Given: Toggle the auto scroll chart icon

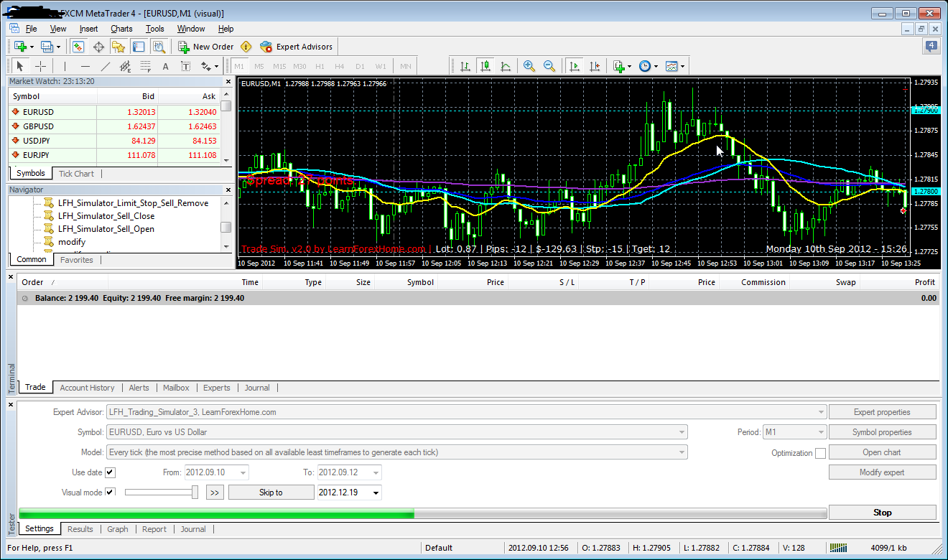Looking at the screenshot, I should coord(574,66).
